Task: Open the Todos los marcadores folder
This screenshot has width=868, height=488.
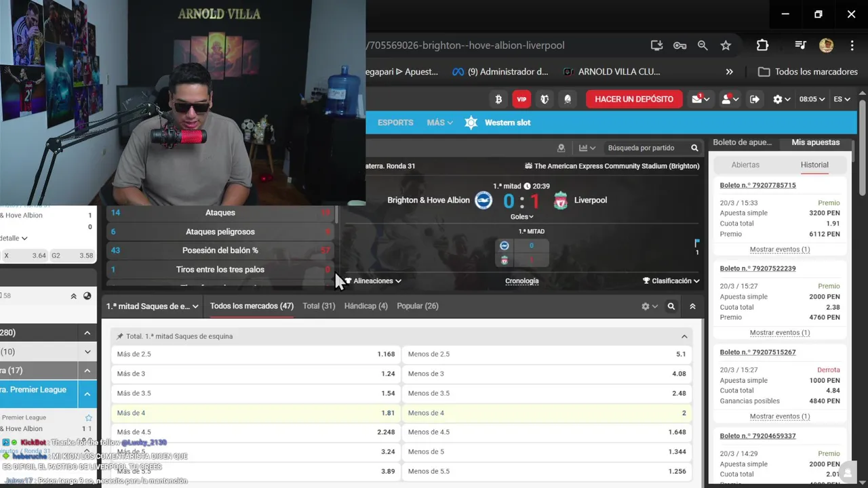Action: tap(808, 72)
